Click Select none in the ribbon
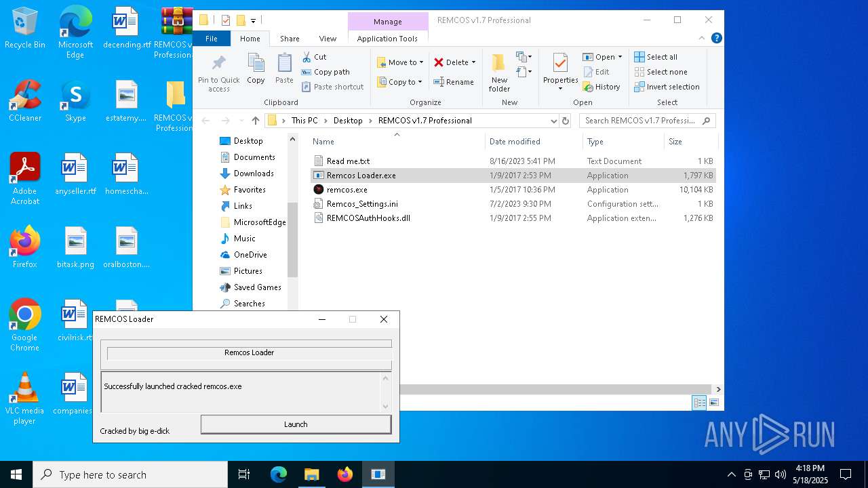868x488 pixels. tap(660, 72)
